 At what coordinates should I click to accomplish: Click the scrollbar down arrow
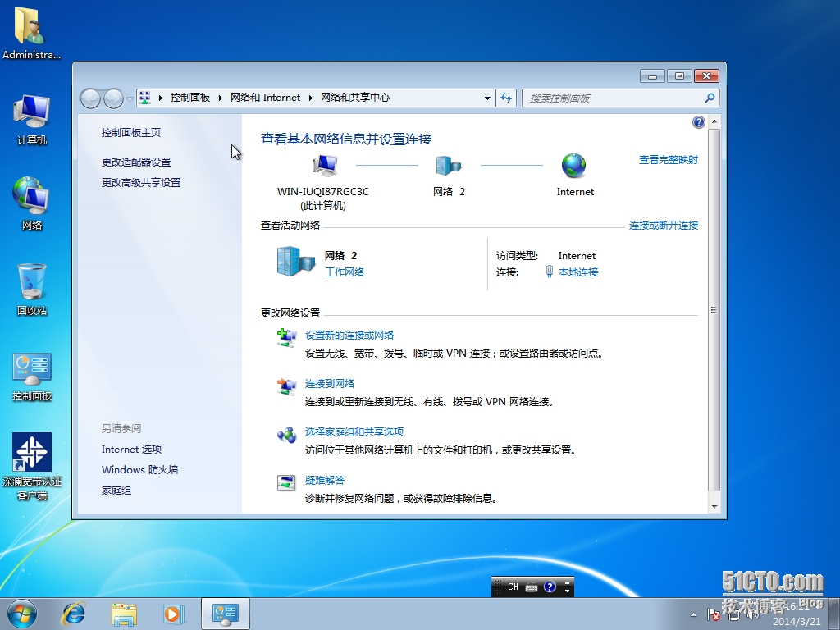pyautogui.click(x=714, y=506)
